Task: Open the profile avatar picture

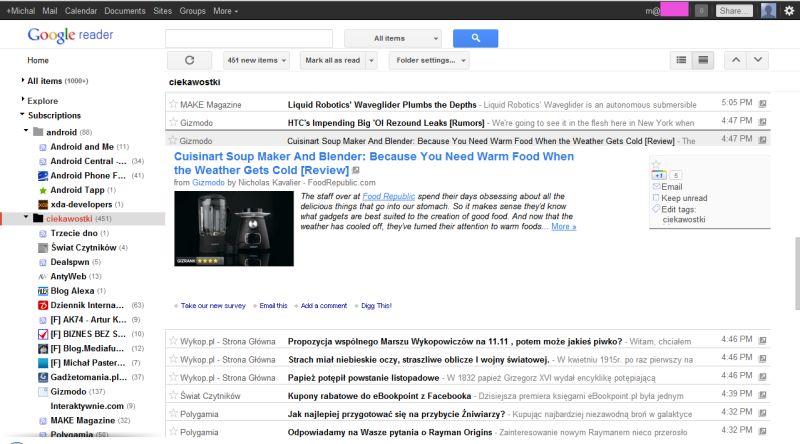Action: (x=768, y=11)
